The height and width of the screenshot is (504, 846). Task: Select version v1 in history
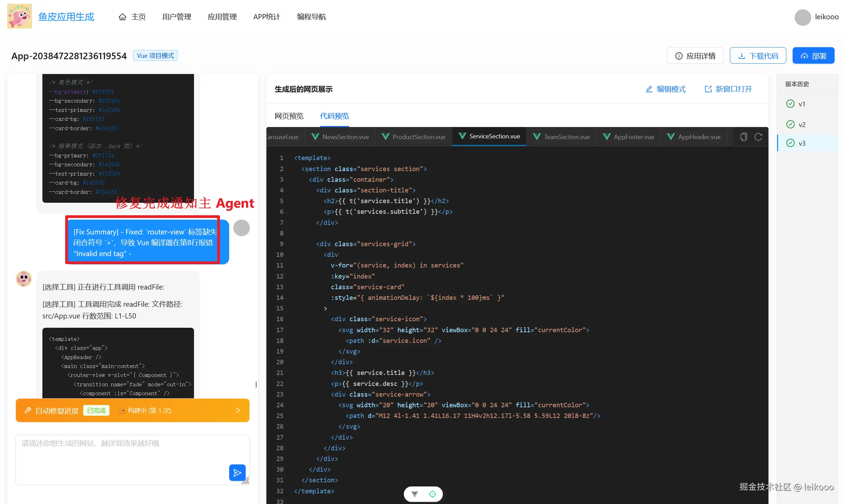pyautogui.click(x=802, y=104)
